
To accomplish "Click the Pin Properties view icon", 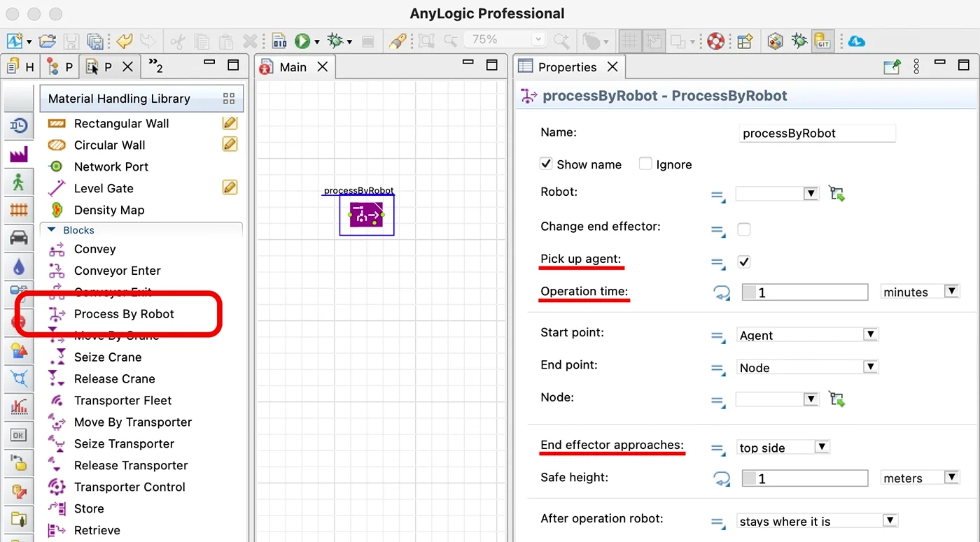I will click(892, 67).
